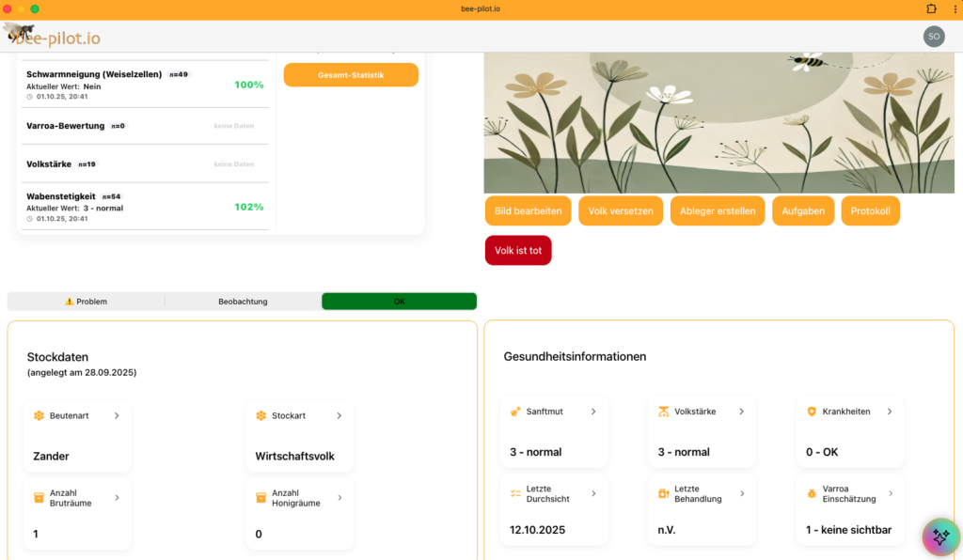Click the Volkstärke scale icon

click(663, 411)
